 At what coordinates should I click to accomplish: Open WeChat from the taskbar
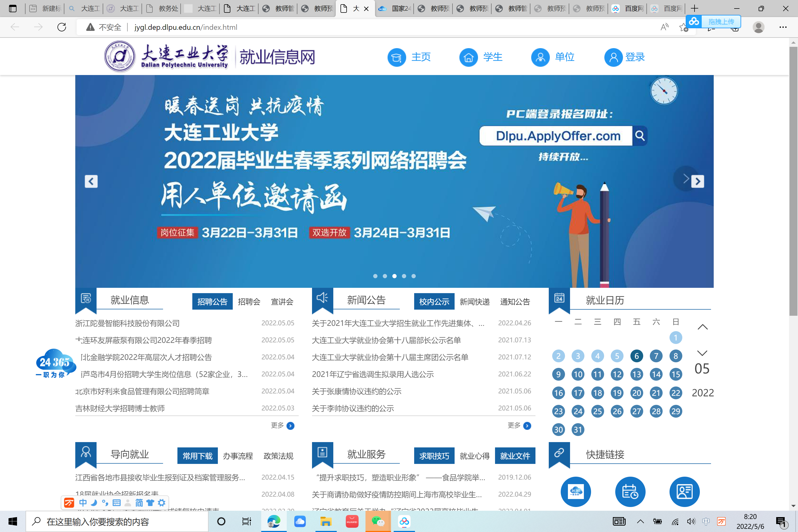[378, 521]
